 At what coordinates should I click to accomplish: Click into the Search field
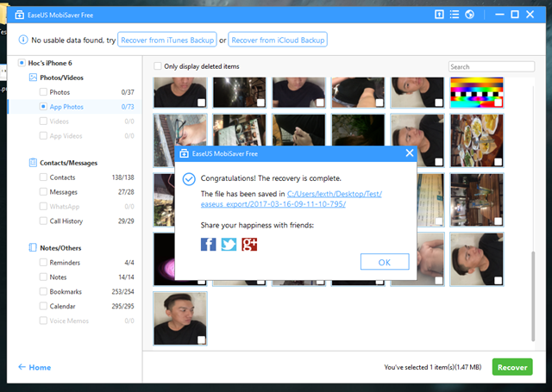click(x=492, y=66)
